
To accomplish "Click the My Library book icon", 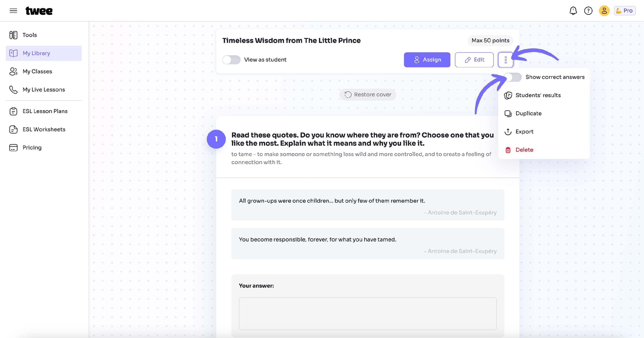I will (x=13, y=53).
